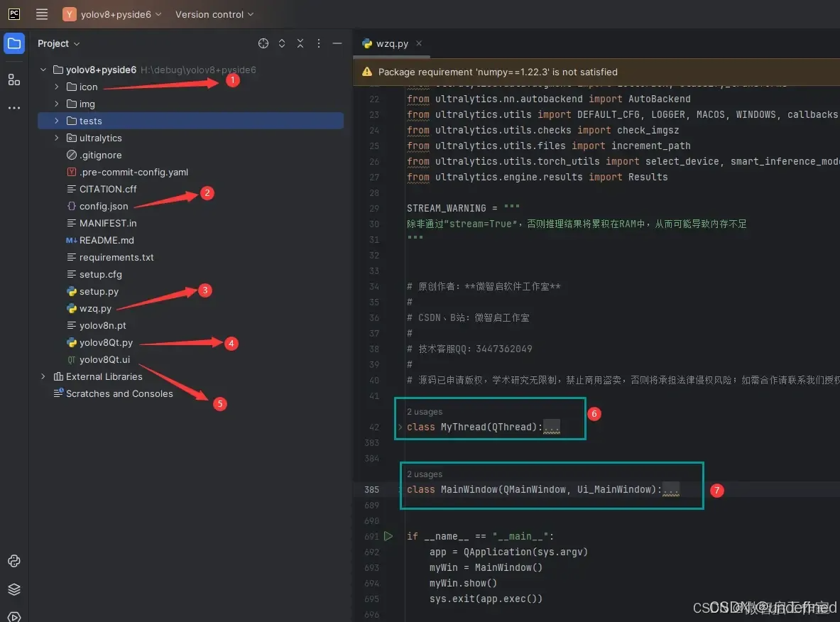Open Services tool window icon

(14, 589)
